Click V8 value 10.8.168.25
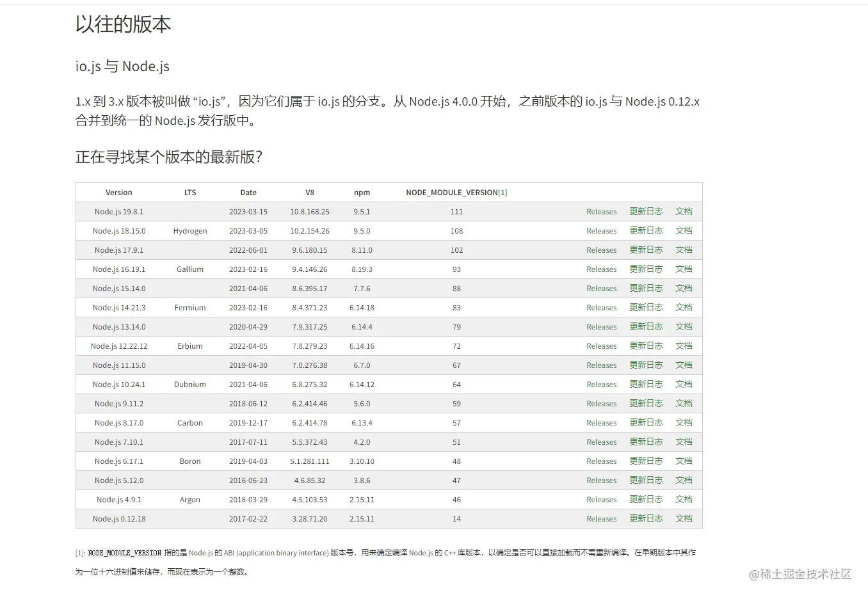Screen dimensions: 868x597 [310, 212]
